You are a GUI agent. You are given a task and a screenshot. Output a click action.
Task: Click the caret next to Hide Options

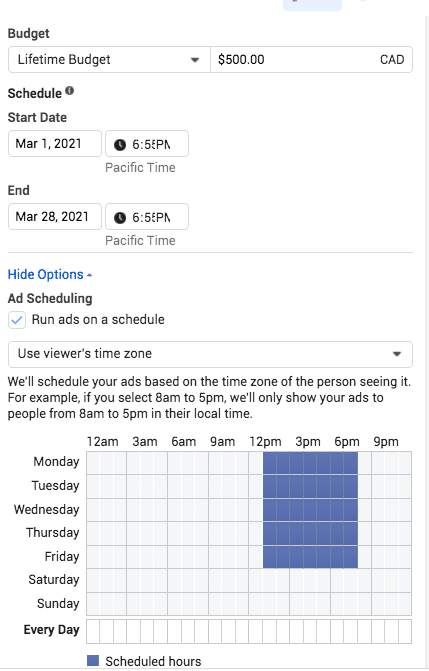[89, 276]
